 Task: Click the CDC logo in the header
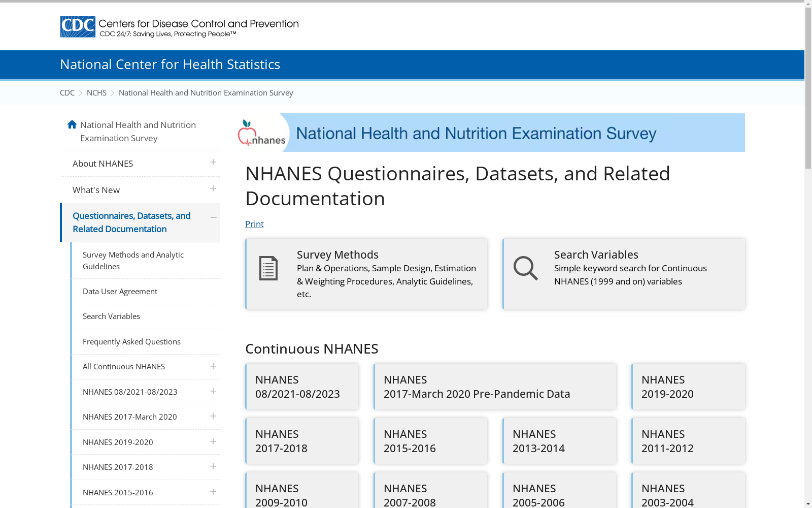point(179,27)
